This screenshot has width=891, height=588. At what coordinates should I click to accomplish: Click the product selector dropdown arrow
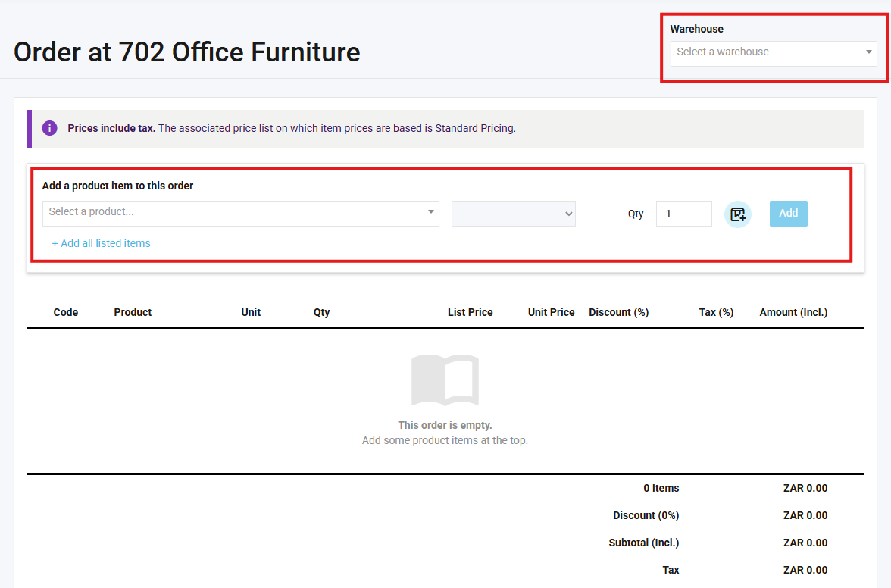pyautogui.click(x=430, y=212)
